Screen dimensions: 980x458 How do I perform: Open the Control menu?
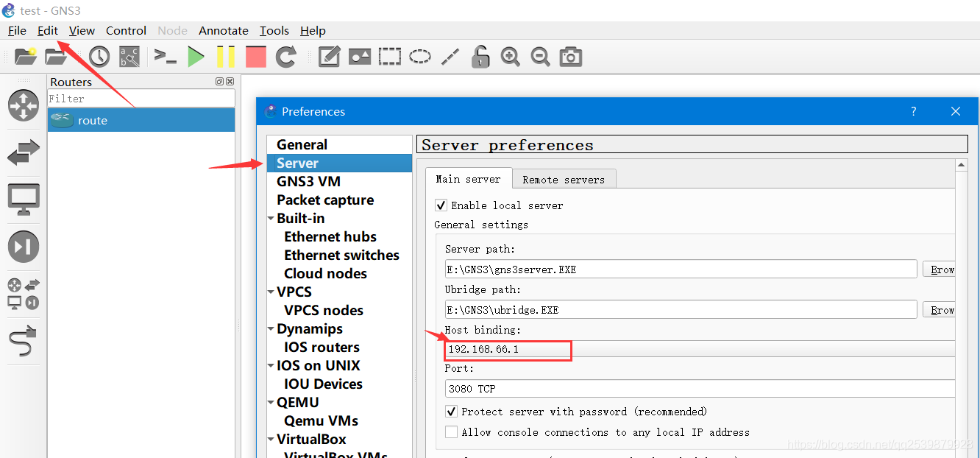point(126,30)
